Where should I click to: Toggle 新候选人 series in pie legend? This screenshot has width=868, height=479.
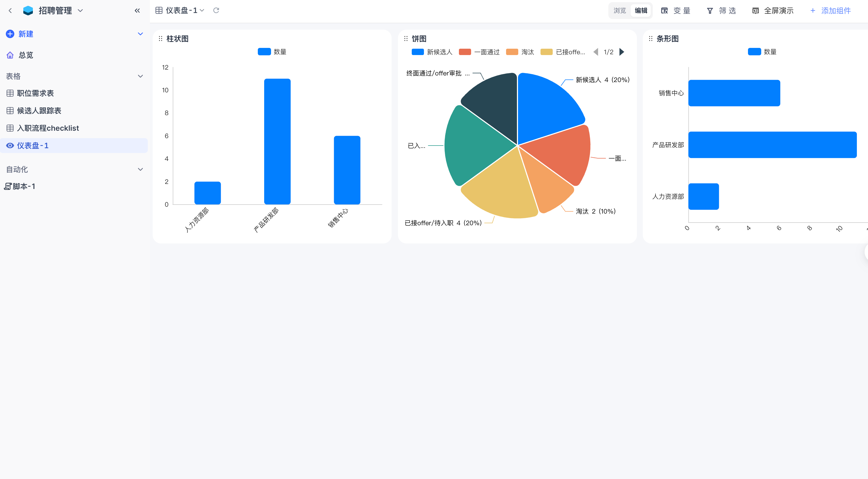point(432,52)
